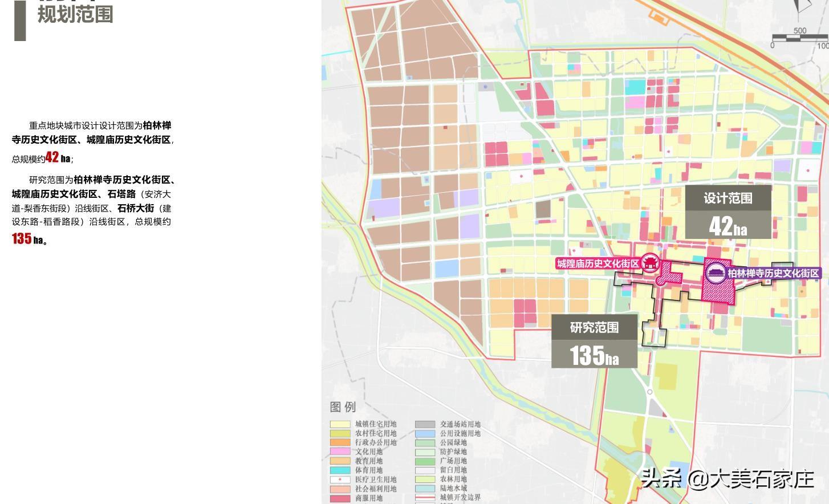Image resolution: width=829 pixels, height=504 pixels.
Task: Pick the 社会福利用地 legend swatch
Action: pyautogui.click(x=340, y=489)
